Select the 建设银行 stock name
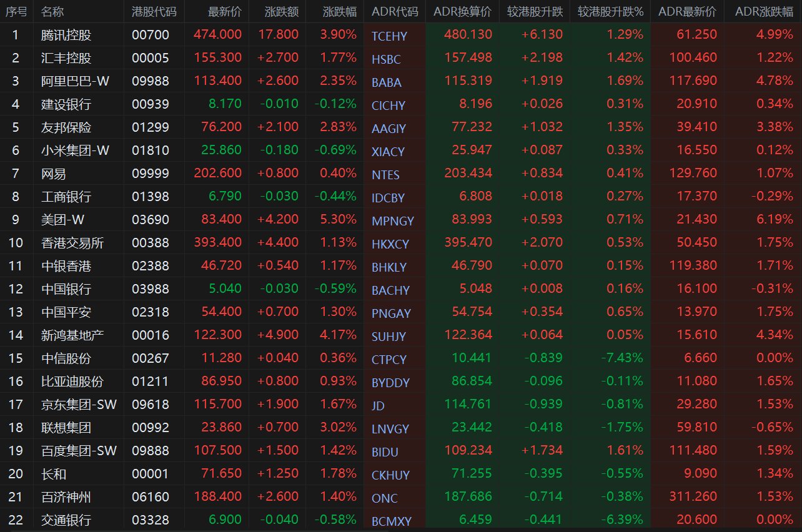 (x=66, y=104)
